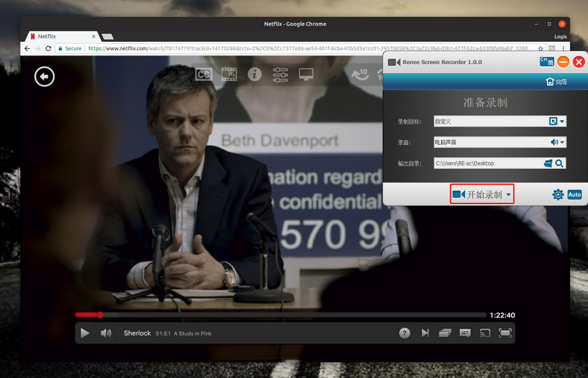This screenshot has width=588, height=378.
Task: Minimize Renee Screen Recorder with orange button
Action: [x=563, y=62]
